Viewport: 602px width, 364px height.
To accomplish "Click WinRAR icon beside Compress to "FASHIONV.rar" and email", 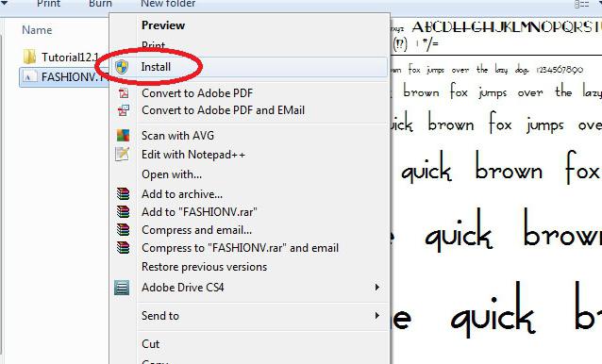I will pyautogui.click(x=123, y=248).
